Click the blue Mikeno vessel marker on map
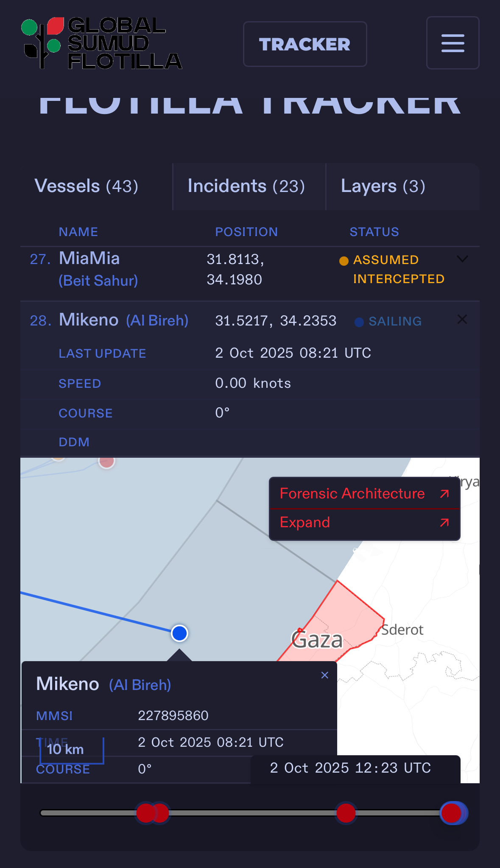 (179, 633)
